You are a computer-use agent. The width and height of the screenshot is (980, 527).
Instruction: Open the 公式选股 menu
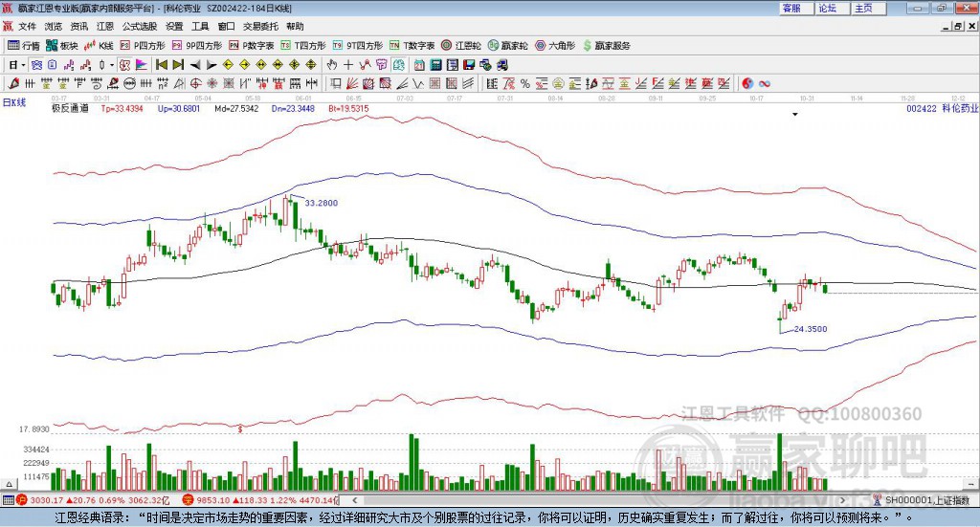pos(140,26)
